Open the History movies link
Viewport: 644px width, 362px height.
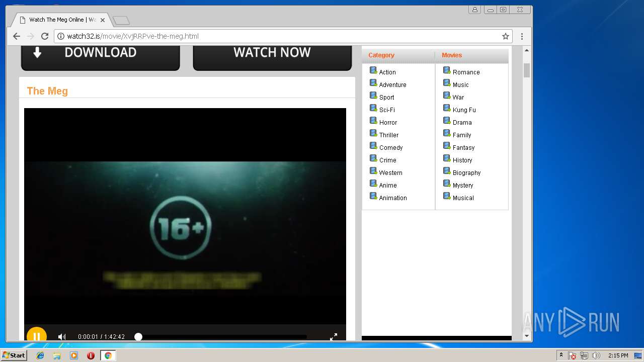point(462,160)
